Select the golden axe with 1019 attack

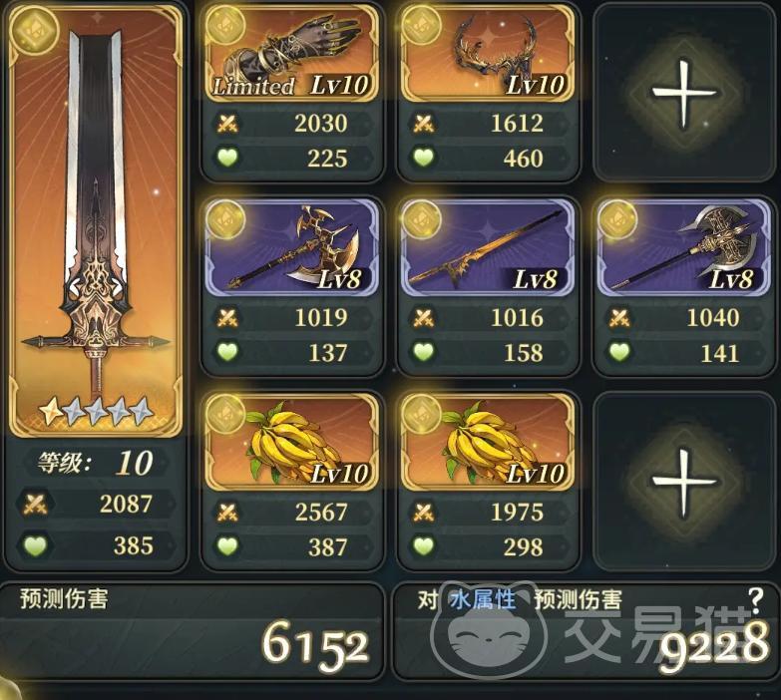tap(292, 247)
